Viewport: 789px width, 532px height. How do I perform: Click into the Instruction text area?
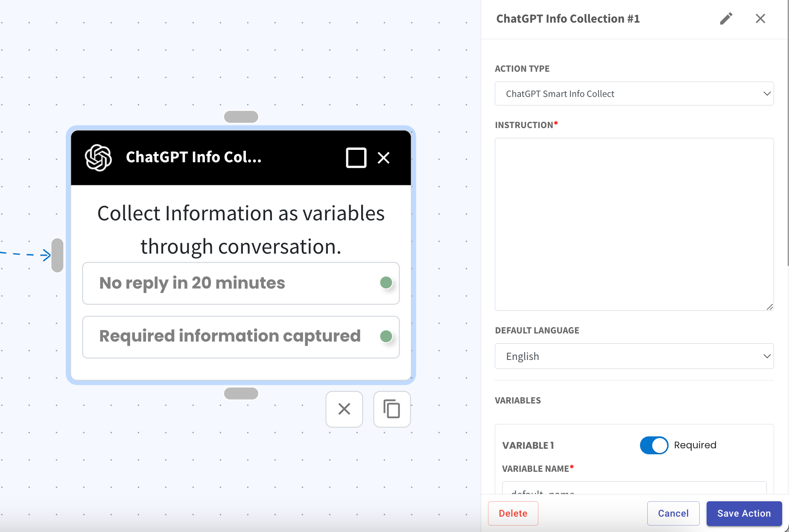[634, 224]
